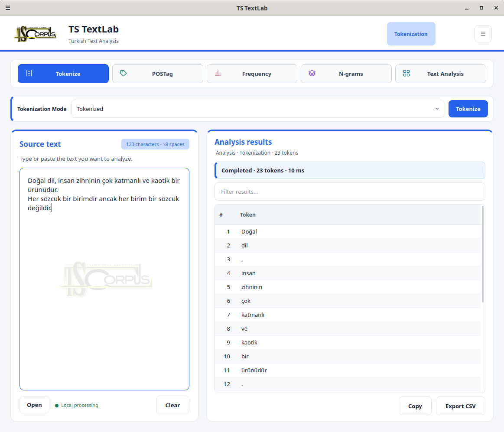Click the 'Local processing' label
The height and width of the screenshot is (432, 504).
tap(80, 405)
